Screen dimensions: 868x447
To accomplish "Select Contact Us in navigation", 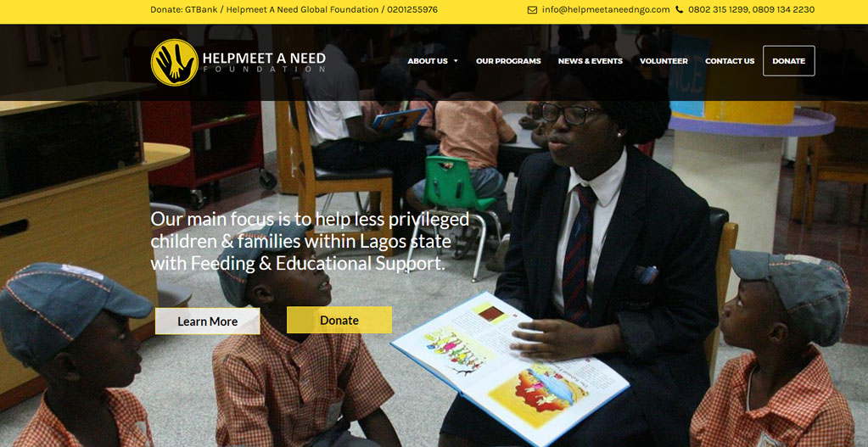I will click(x=730, y=61).
